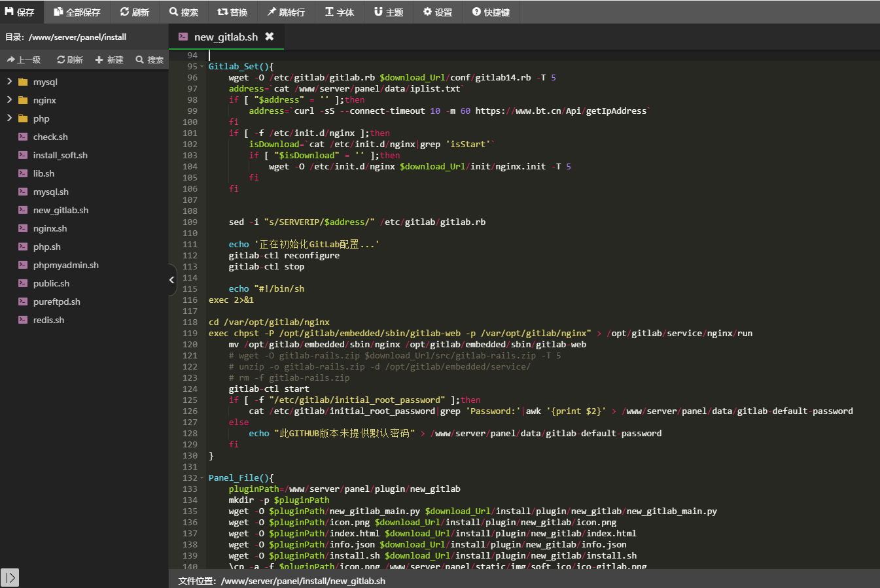Click 'mkdir -p $pluginPath' code line
This screenshot has width=880, height=588.
point(279,500)
